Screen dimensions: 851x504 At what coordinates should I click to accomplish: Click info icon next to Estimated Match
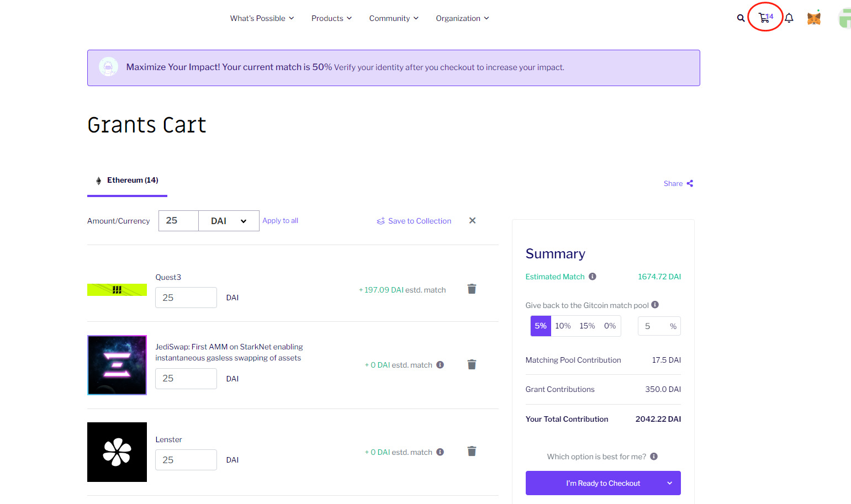[x=592, y=277]
